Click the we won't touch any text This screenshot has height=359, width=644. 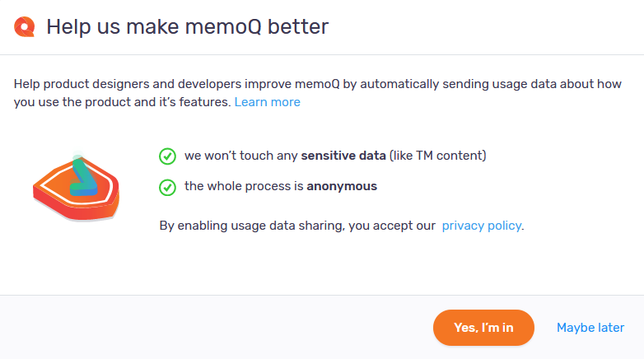[x=241, y=156]
